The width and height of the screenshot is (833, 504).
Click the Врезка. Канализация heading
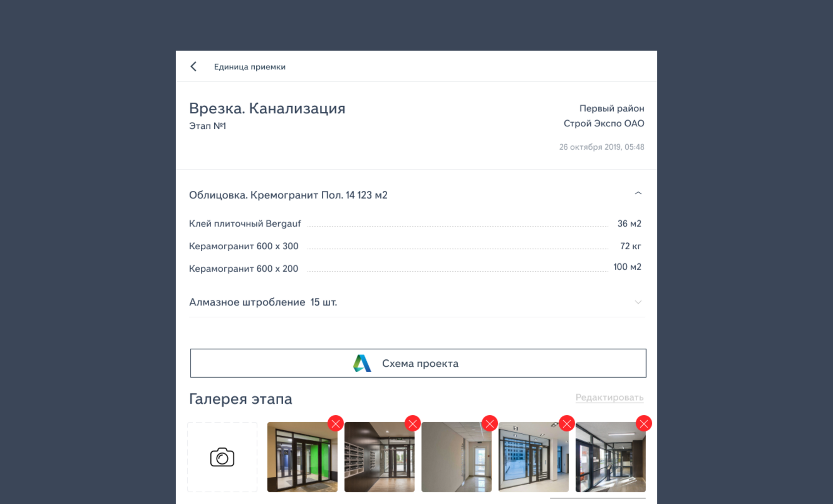(267, 108)
